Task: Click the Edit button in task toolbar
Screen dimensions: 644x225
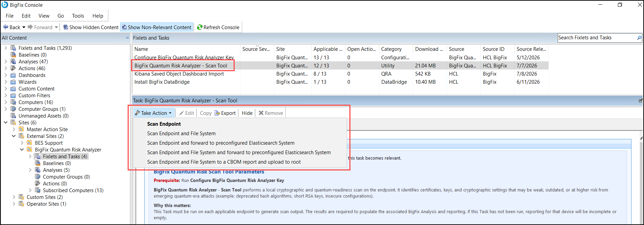Action: pos(187,113)
